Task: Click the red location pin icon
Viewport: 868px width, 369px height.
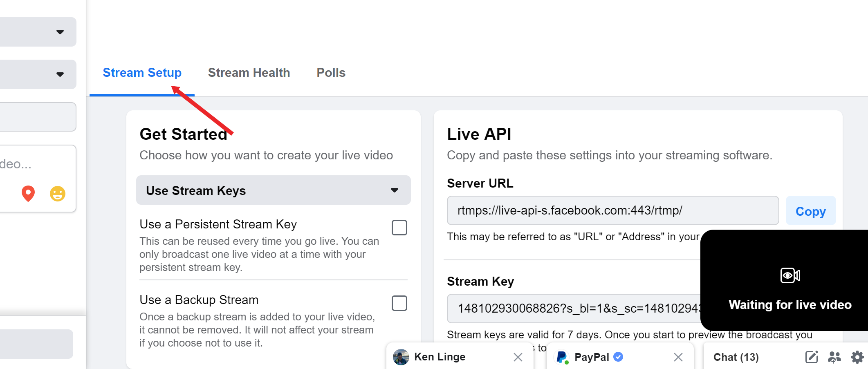Action: (28, 193)
